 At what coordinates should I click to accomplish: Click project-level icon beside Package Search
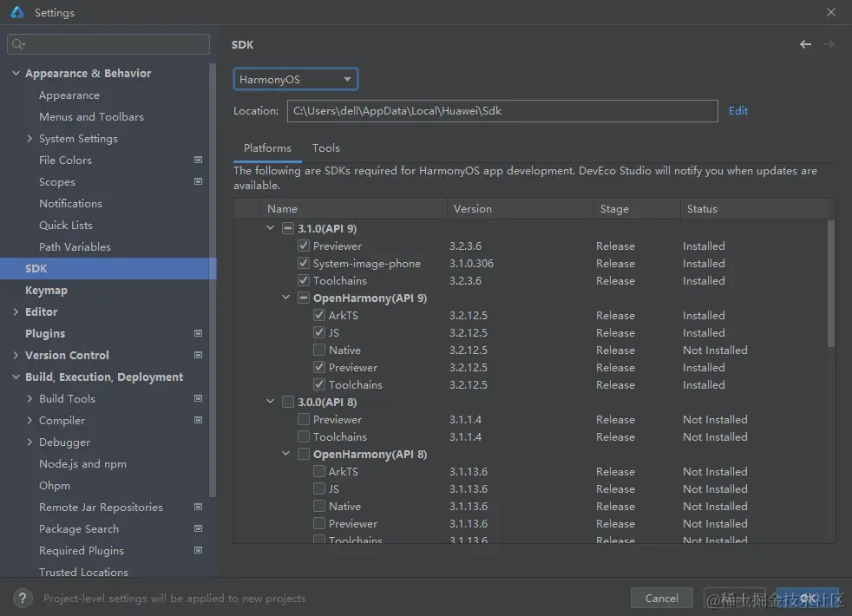tap(198, 529)
